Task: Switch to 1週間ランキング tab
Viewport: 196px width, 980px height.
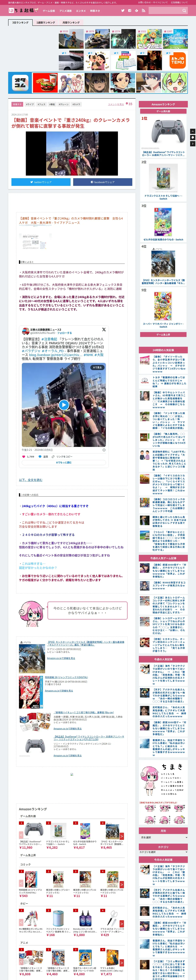Action: pyautogui.click(x=46, y=22)
